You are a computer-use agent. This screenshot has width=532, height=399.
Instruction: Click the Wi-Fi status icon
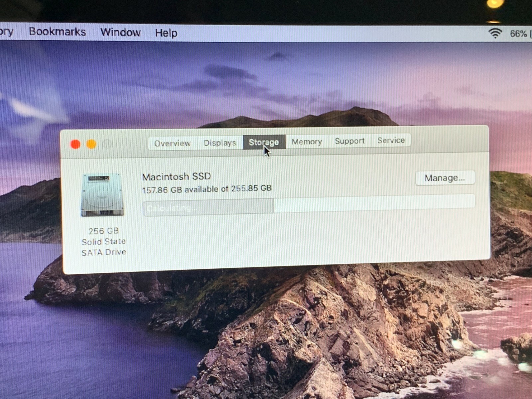pyautogui.click(x=495, y=33)
